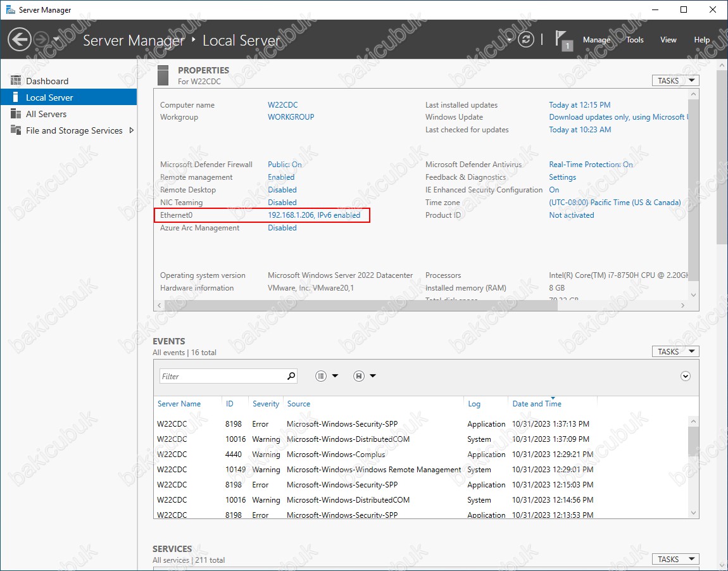Click Last checked Today at 10:23 AM

580,130
